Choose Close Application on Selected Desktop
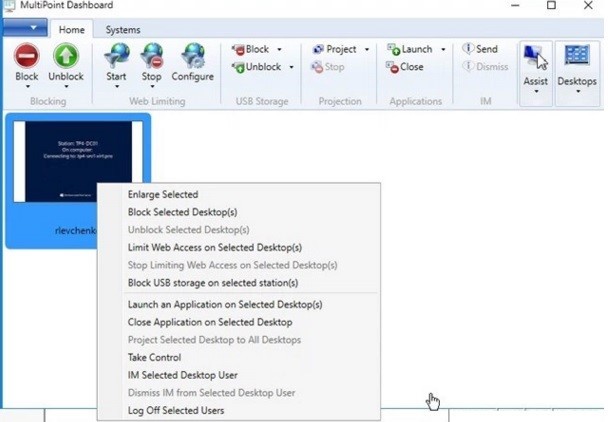 (210, 322)
